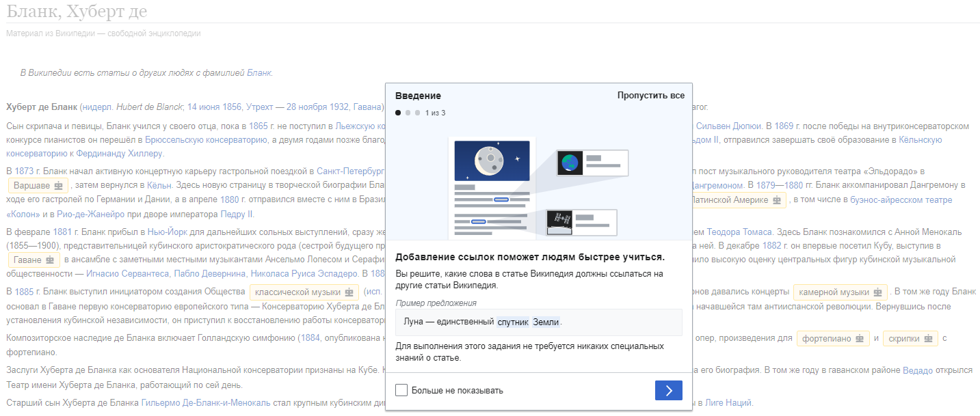Open the "Бланк" surname link
Image resolution: width=980 pixels, height=416 pixels.
click(x=259, y=72)
